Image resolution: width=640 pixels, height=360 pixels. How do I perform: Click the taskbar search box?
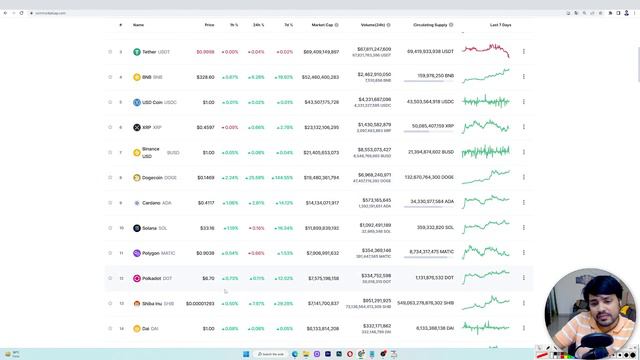270,354
